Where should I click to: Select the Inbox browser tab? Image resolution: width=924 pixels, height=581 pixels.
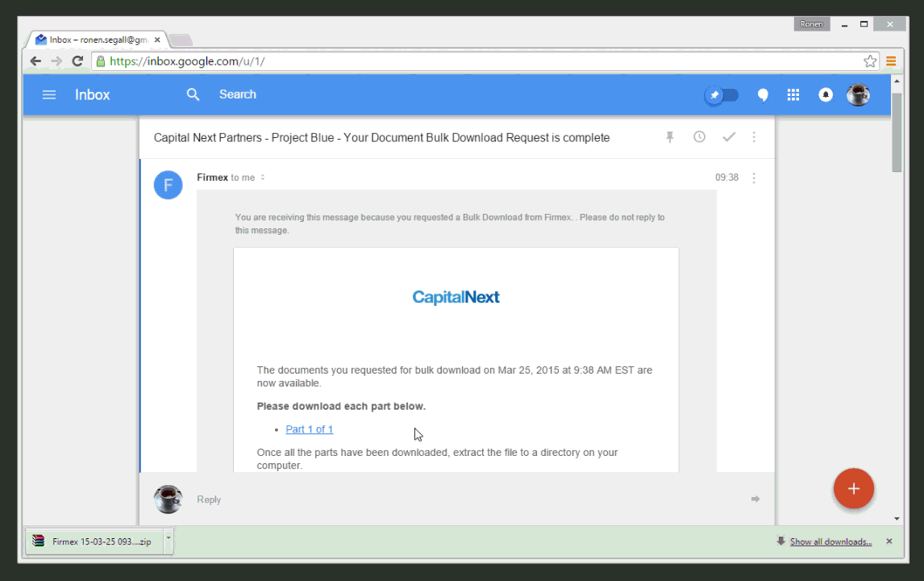pos(98,40)
